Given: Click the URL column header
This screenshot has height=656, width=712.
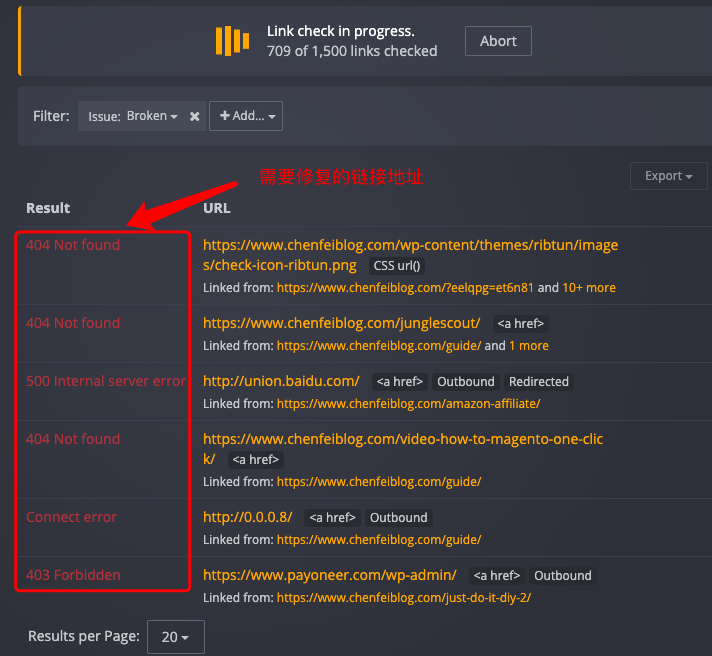Looking at the screenshot, I should [217, 208].
